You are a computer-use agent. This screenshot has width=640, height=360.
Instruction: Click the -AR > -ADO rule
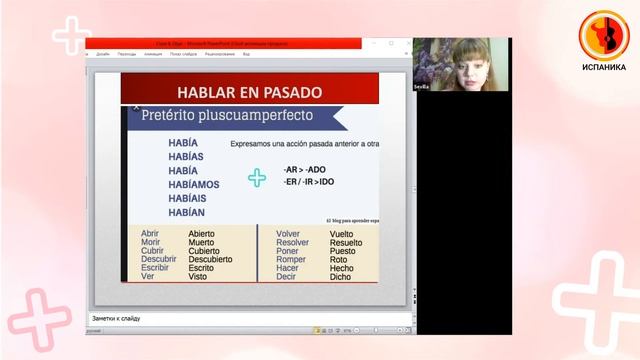(x=304, y=170)
